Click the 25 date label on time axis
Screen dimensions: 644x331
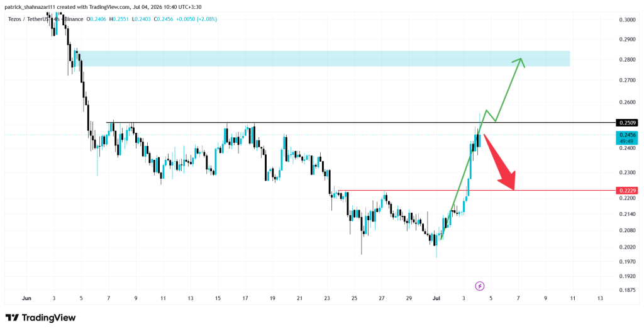click(x=355, y=298)
